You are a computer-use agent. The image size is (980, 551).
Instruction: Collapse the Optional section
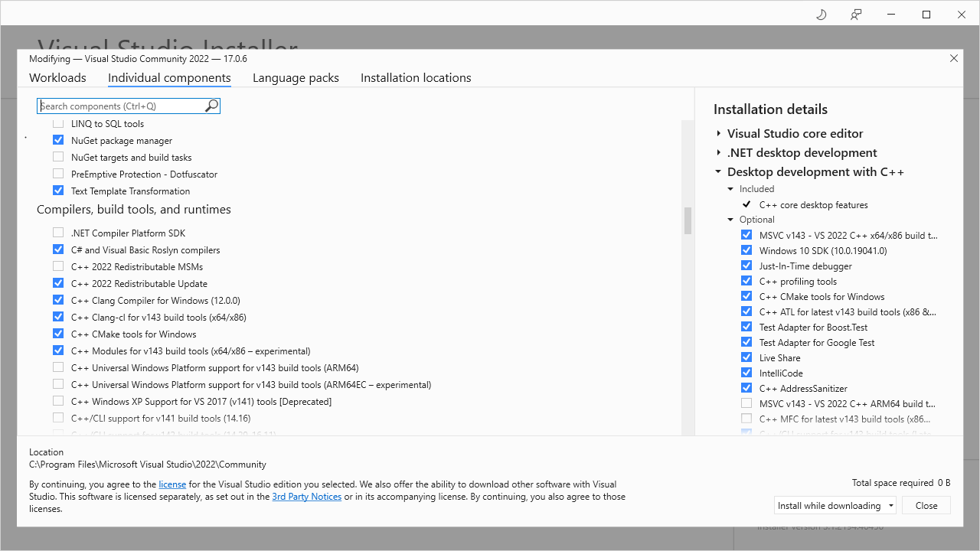[x=730, y=220]
